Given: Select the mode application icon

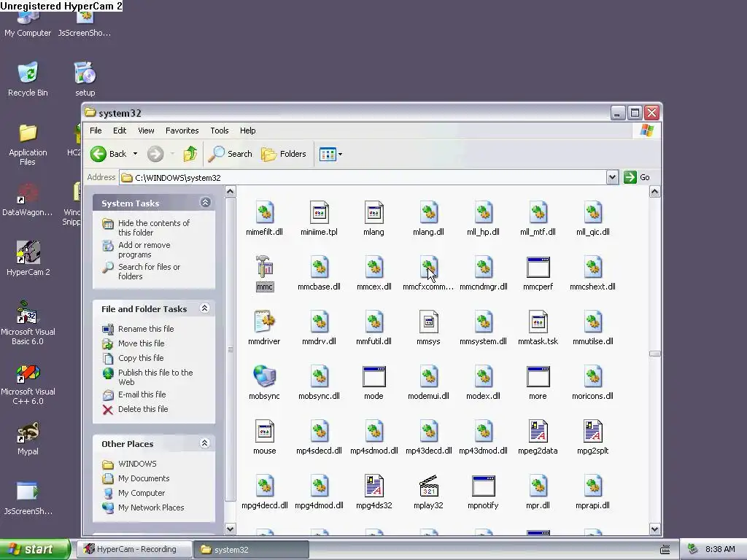Looking at the screenshot, I should [x=374, y=377].
